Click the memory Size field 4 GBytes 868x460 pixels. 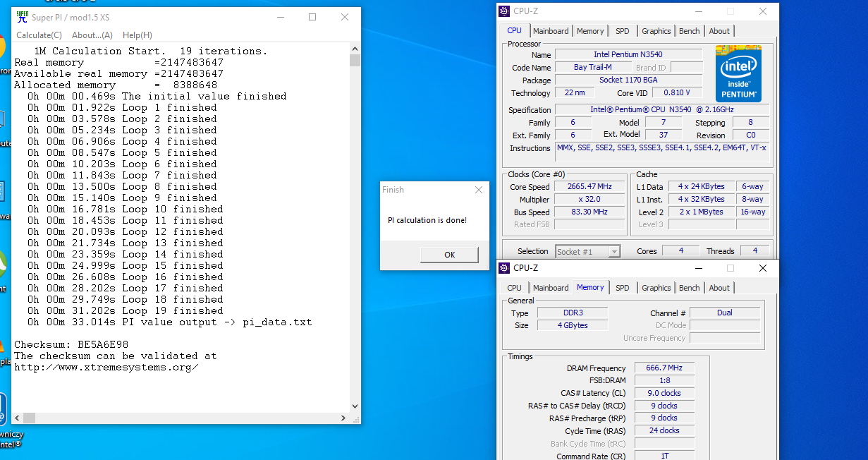573,326
